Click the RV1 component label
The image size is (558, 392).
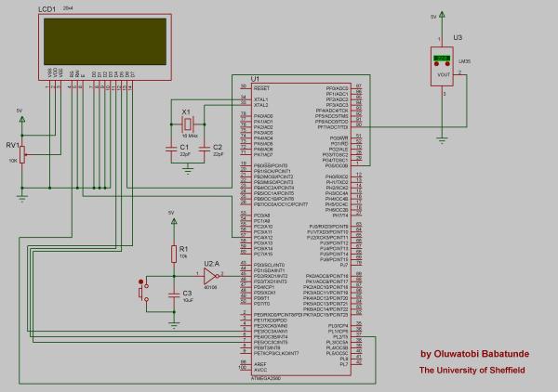[x=13, y=145]
